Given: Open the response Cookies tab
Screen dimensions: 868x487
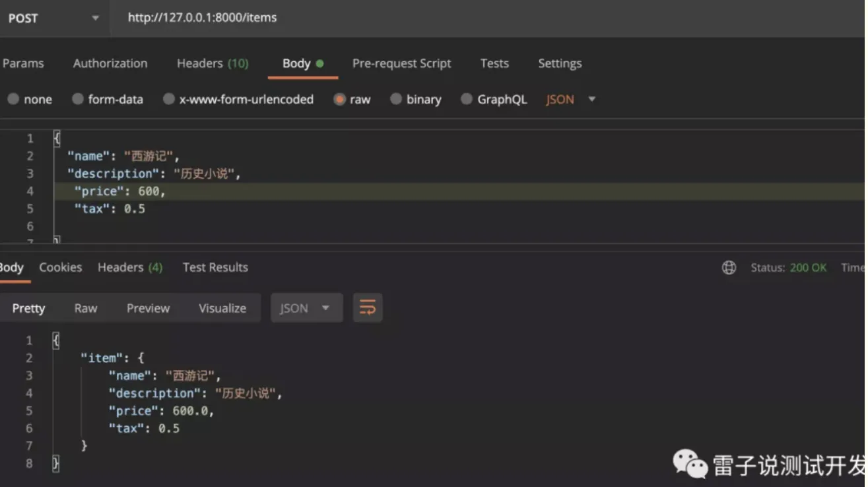Looking at the screenshot, I should [61, 267].
